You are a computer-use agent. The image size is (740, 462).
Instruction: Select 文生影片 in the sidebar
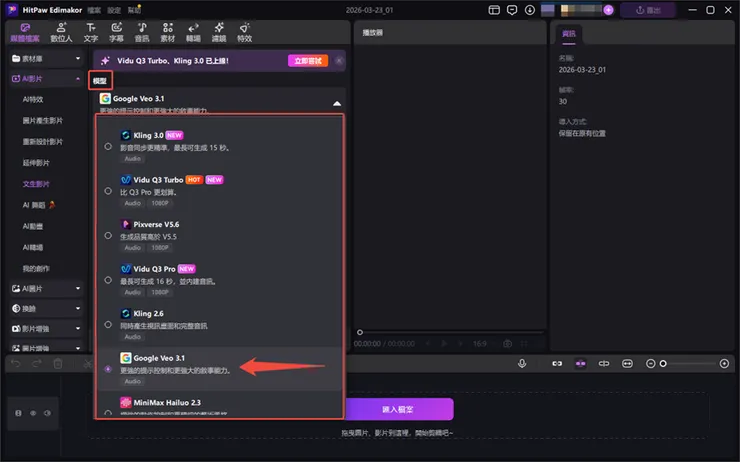tap(36, 184)
